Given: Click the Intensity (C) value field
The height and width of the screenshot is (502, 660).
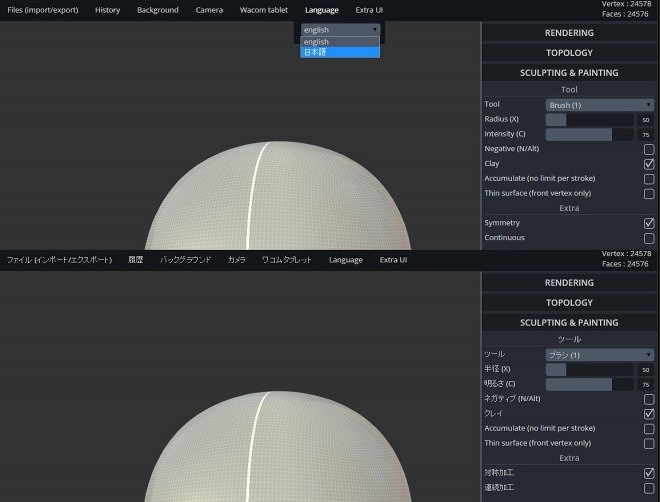Looking at the screenshot, I should pyautogui.click(x=646, y=135).
